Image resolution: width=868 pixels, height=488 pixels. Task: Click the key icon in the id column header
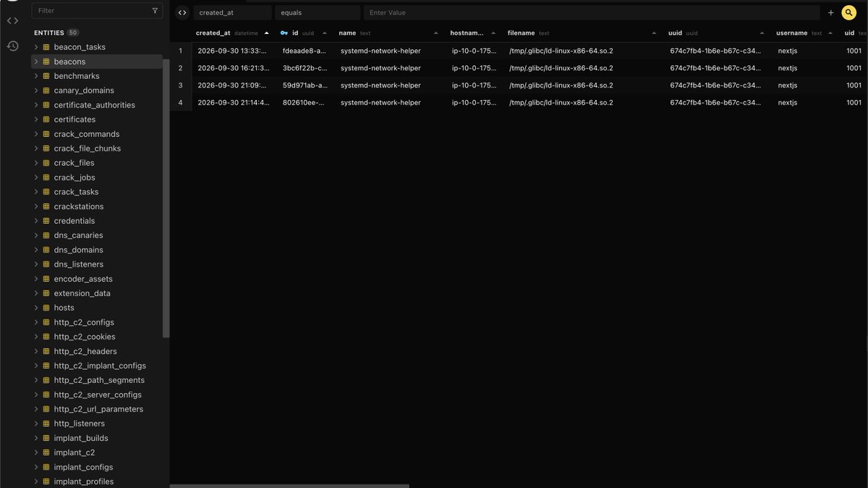284,33
